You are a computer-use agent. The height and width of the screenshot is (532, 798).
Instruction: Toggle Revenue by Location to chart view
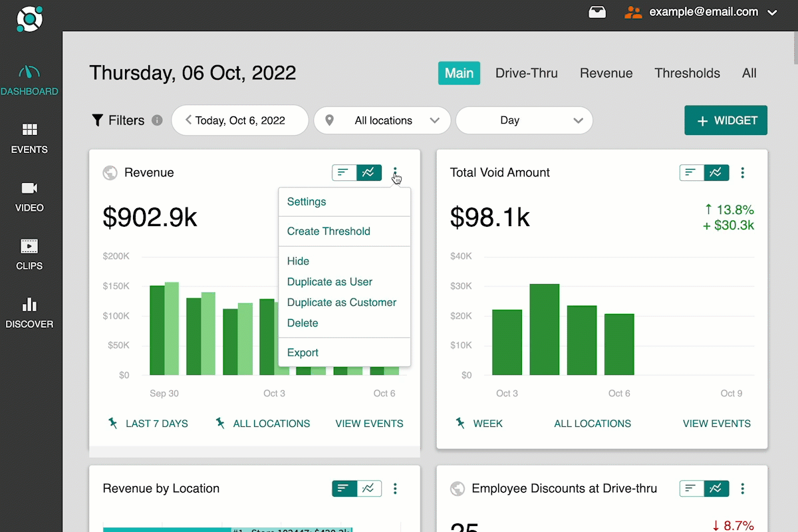click(369, 489)
